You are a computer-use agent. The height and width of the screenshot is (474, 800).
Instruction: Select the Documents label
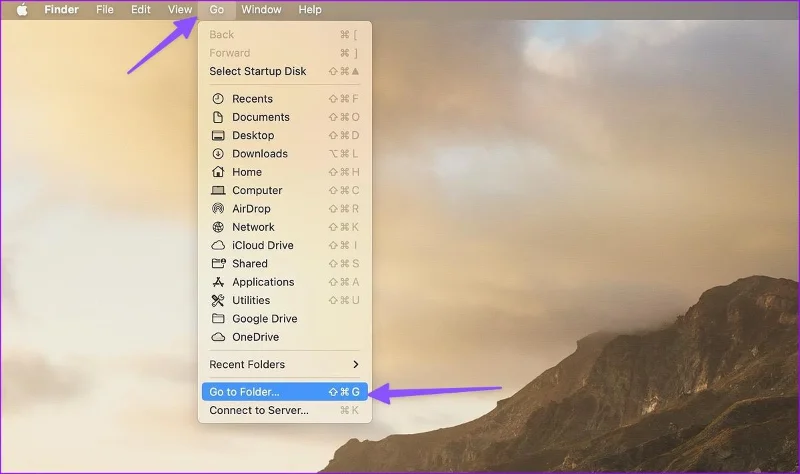[x=261, y=117]
